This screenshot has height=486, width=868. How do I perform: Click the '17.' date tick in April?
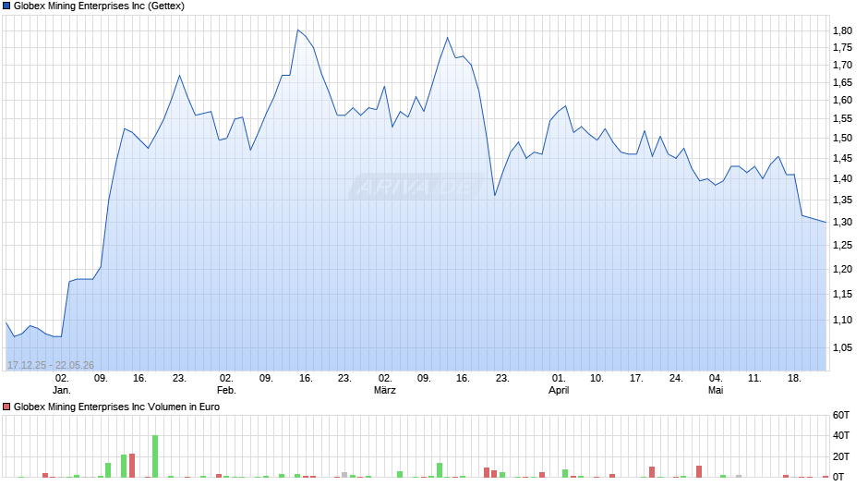pos(636,378)
